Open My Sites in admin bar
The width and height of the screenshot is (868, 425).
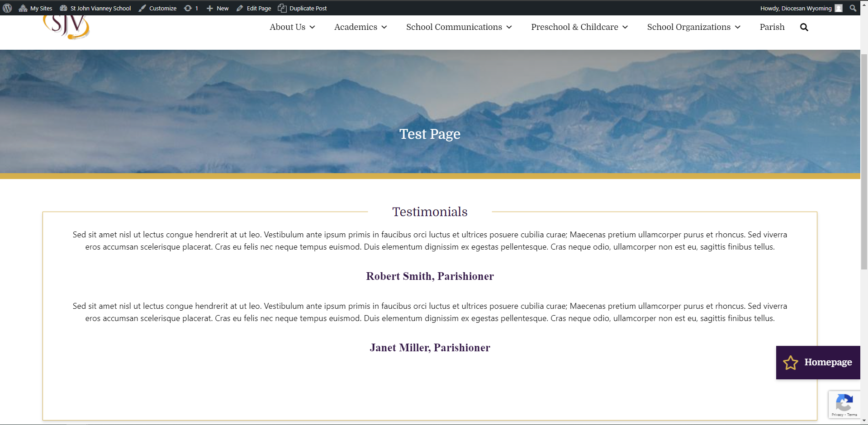36,8
